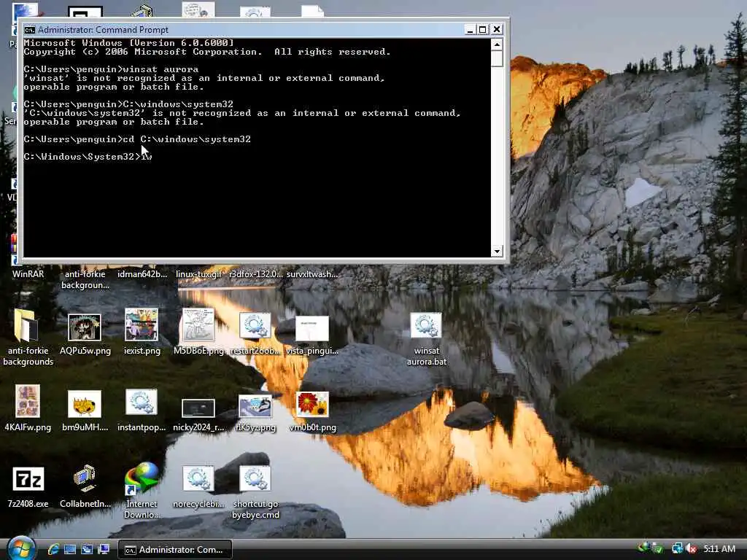
Task: Click the idman642b... desktop label
Action: pyautogui.click(x=142, y=274)
